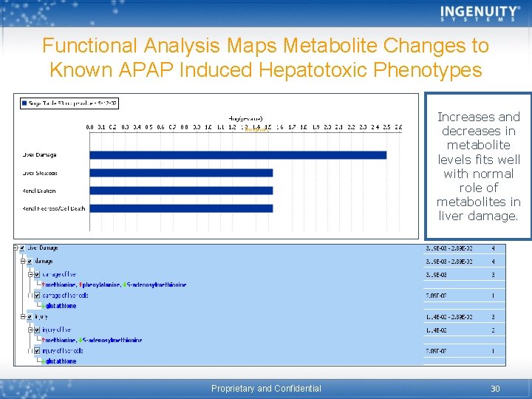Collapse the 'injury' tree branch
The height and width of the screenshot is (399, 532).
23,317
